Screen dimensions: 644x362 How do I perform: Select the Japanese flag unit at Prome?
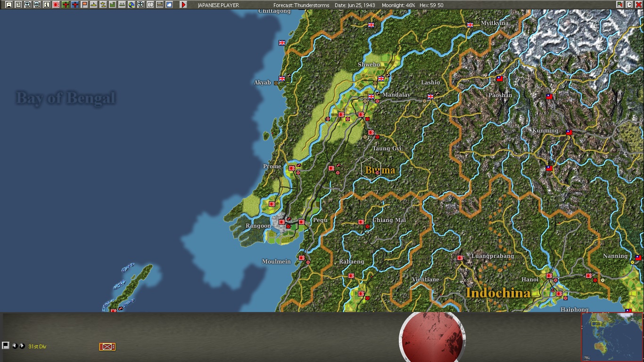click(292, 168)
